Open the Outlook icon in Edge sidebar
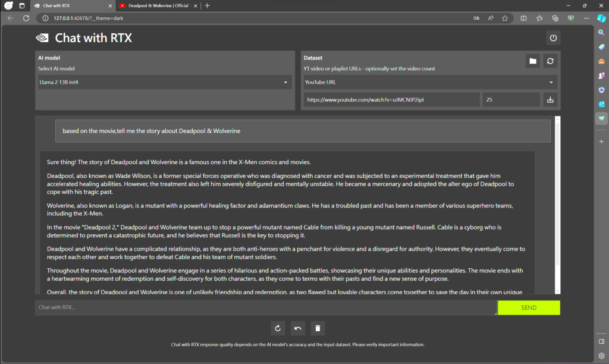 coord(601,104)
